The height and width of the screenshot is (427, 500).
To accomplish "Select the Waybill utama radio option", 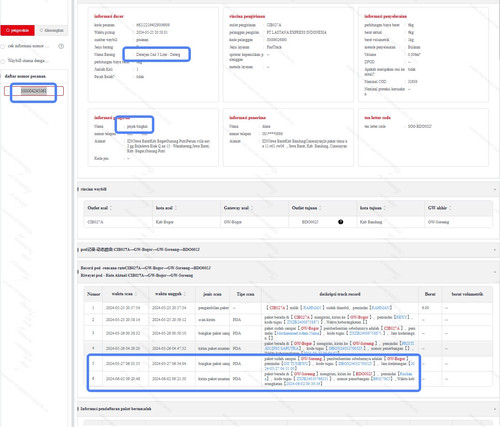I will pyautogui.click(x=3, y=61).
